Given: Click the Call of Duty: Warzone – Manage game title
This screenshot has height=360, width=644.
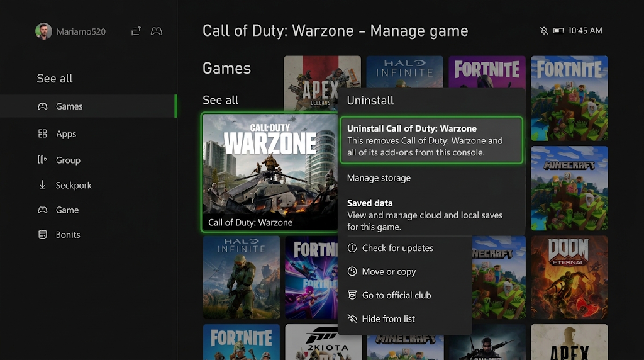Looking at the screenshot, I should pos(335,31).
